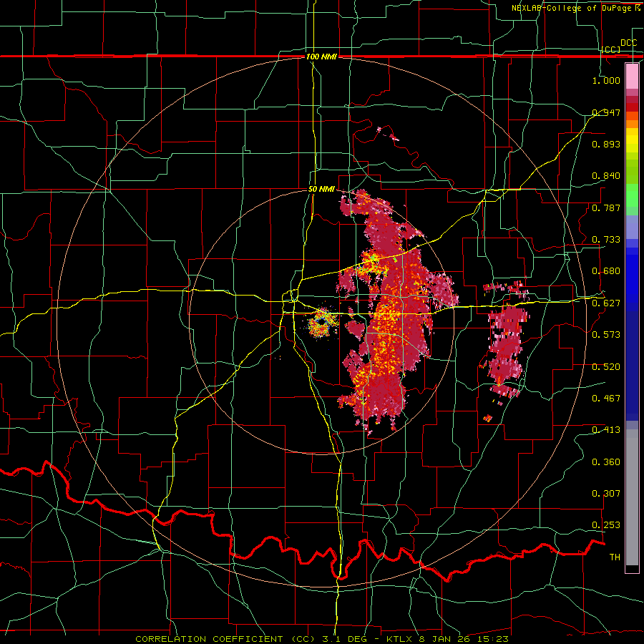Select the 0.893 scale value
This screenshot has width=644, height=644.
pyautogui.click(x=606, y=144)
